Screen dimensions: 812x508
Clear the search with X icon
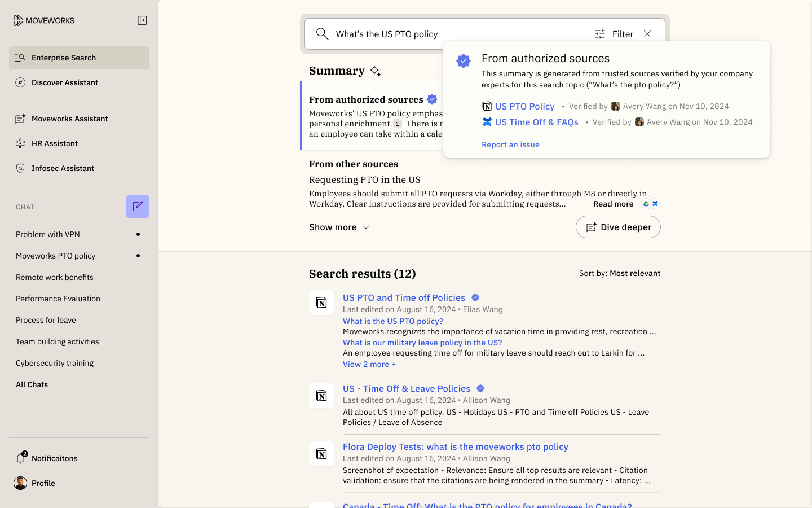647,34
